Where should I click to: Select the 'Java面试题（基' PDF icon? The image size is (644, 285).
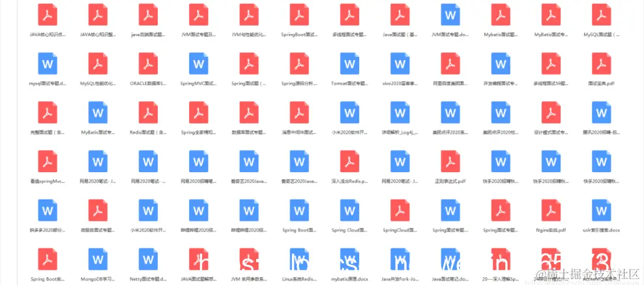tap(400, 14)
